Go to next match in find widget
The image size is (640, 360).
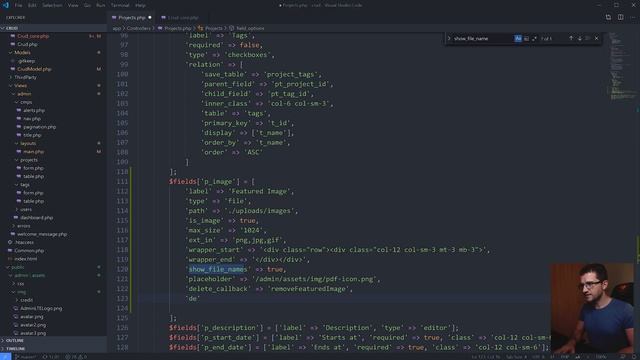tap(580, 38)
